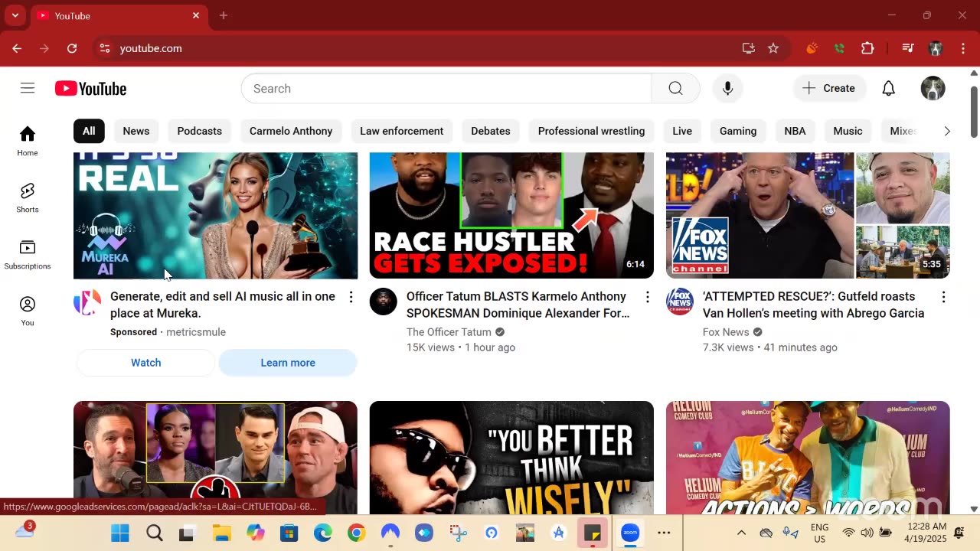Viewport: 980px width, 551px height.
Task: Open the media controls icon in Chrome toolbar
Action: [x=908, y=48]
